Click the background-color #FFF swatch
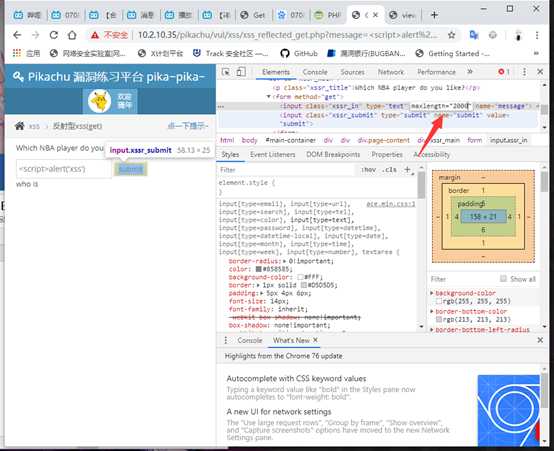Screen dimensions: 554x451 pyautogui.click(x=300, y=277)
